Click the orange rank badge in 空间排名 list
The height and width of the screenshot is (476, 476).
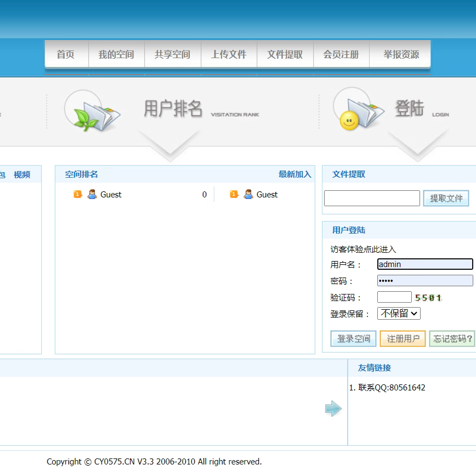pyautogui.click(x=78, y=194)
